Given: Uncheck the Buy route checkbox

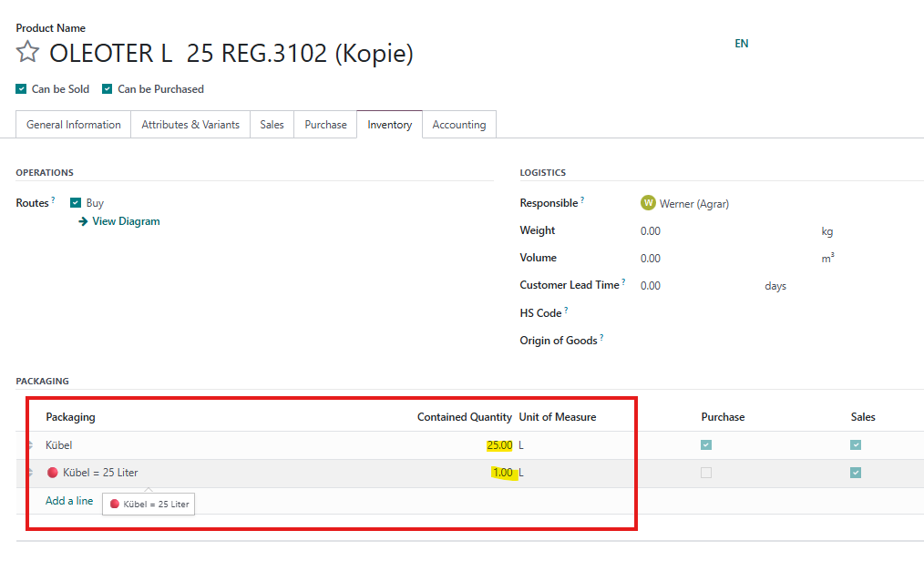Looking at the screenshot, I should click(x=76, y=203).
